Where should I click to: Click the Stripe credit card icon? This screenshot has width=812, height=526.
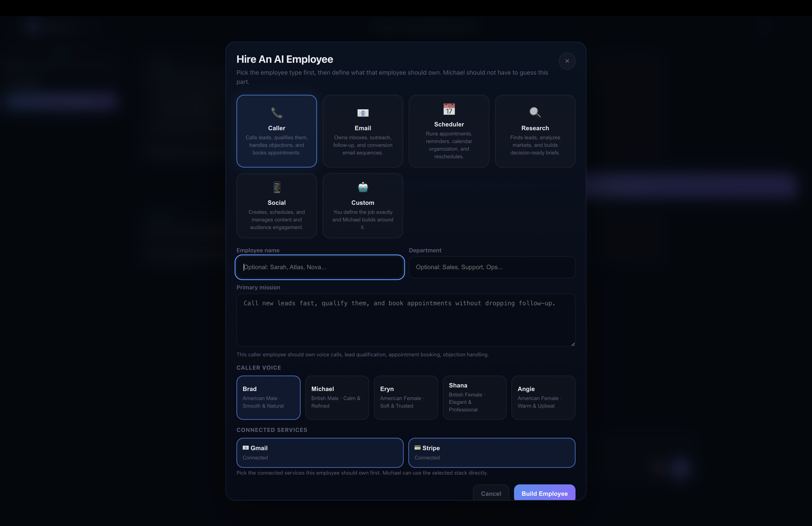417,448
